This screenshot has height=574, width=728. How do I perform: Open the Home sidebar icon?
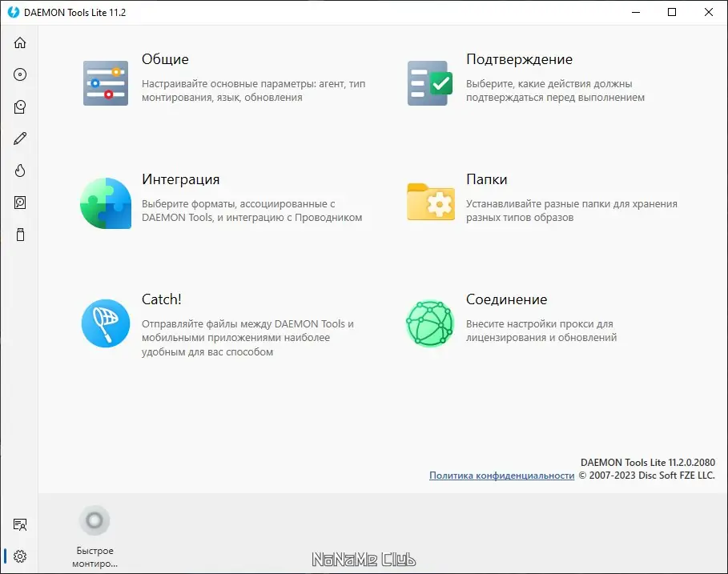click(x=20, y=42)
